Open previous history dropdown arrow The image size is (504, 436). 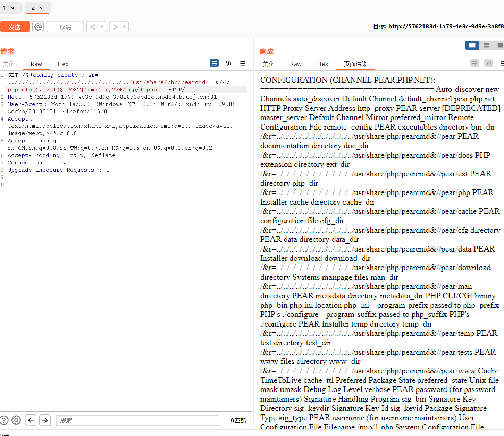tap(102, 27)
